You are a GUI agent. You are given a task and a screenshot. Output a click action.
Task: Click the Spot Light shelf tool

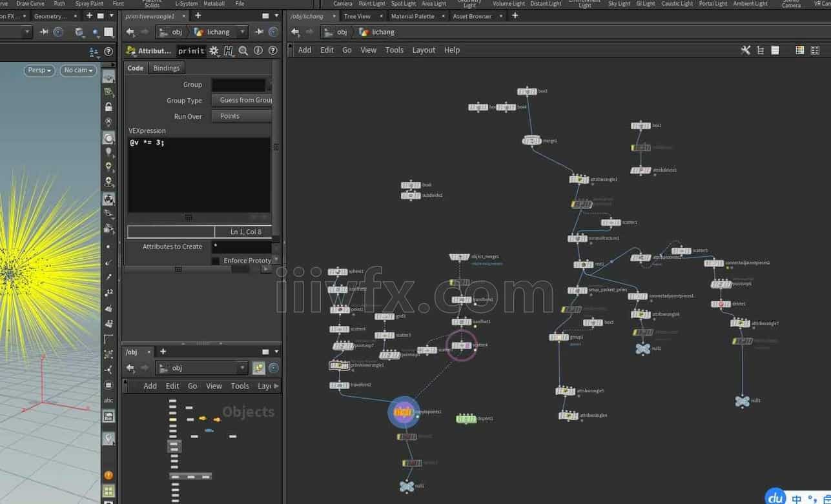coord(404,4)
